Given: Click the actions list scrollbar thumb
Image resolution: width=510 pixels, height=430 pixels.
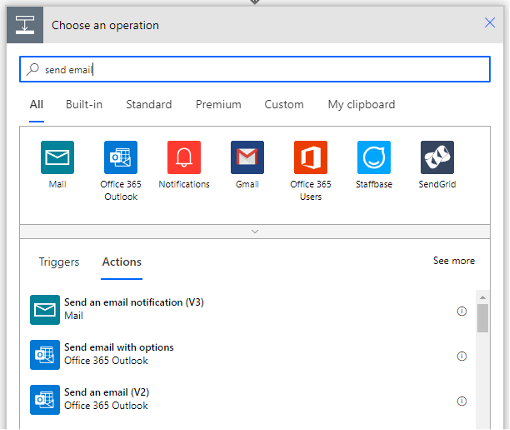Looking at the screenshot, I should coord(482,318).
